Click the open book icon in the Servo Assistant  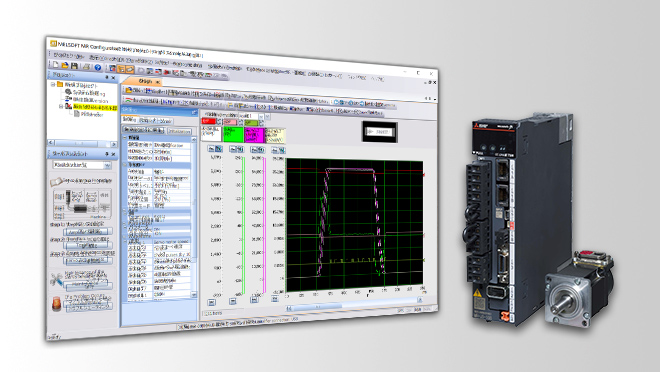click(x=56, y=182)
